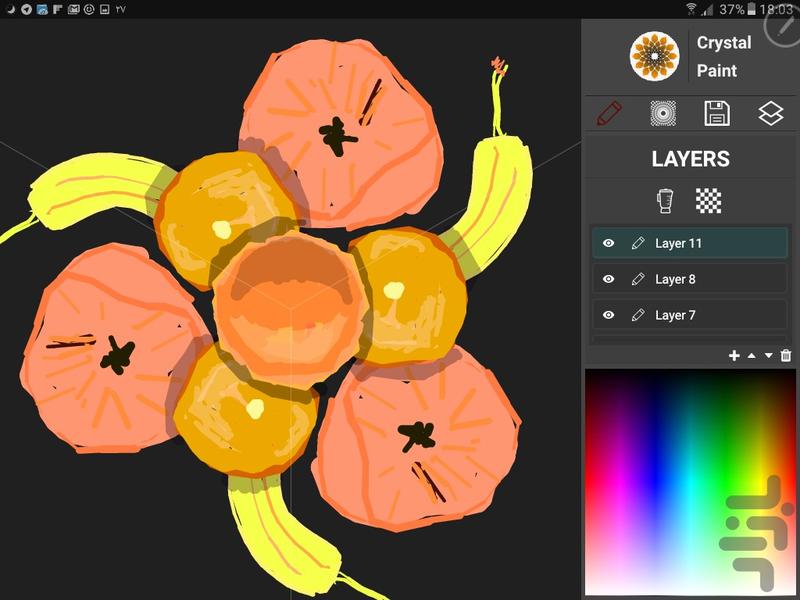Tap the Wi-Fi status icon
800x600 pixels.
(x=691, y=9)
